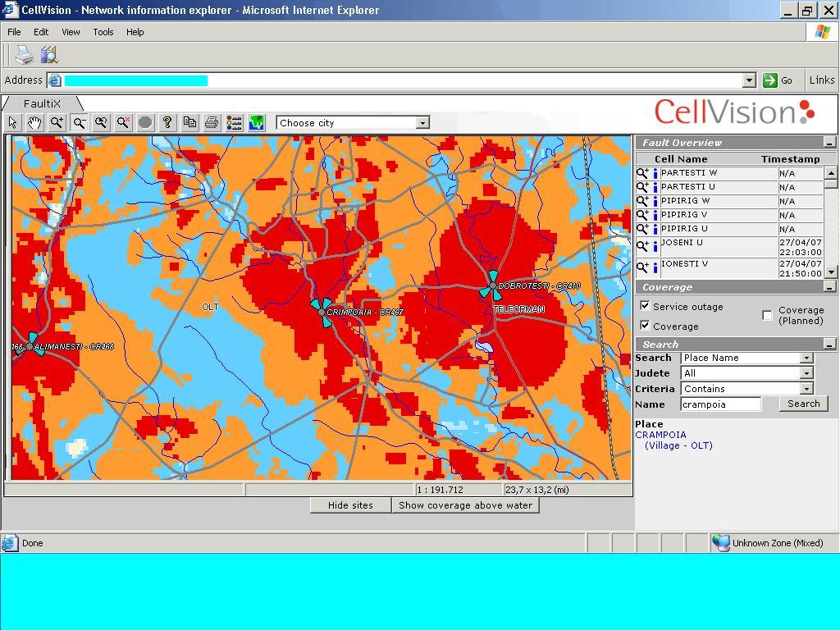This screenshot has height=630, width=840.
Task: Open the address bar history dropdown
Action: [750, 80]
